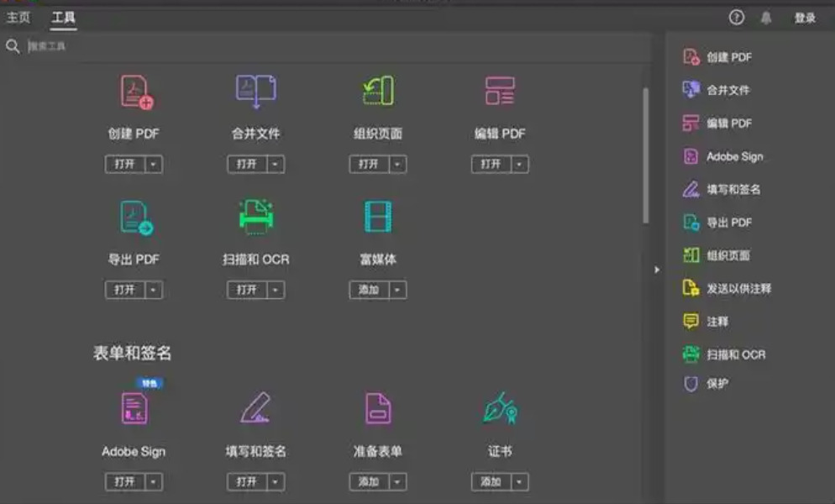Open 组织页面 from right sidebar

[717, 255]
